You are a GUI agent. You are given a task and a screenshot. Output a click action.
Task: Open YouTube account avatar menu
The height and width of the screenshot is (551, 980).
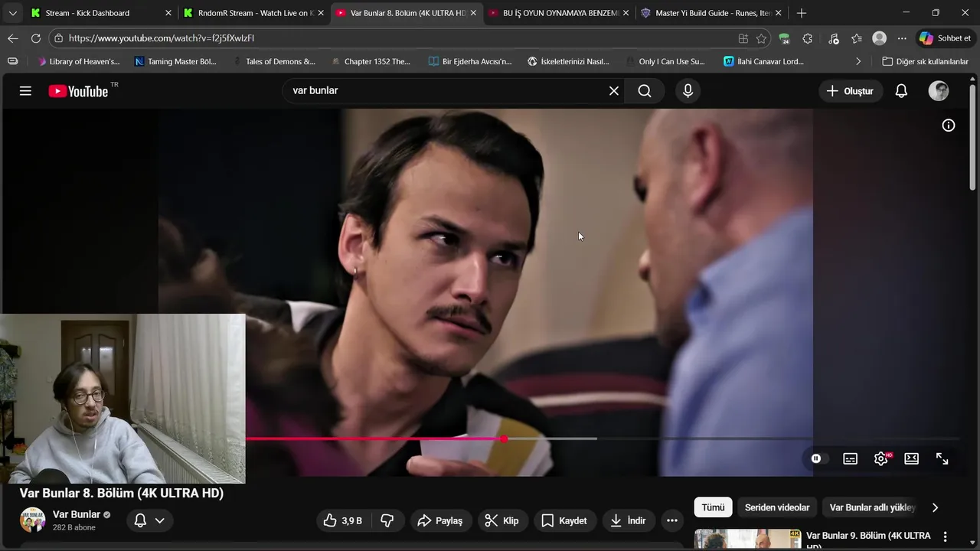(x=939, y=91)
